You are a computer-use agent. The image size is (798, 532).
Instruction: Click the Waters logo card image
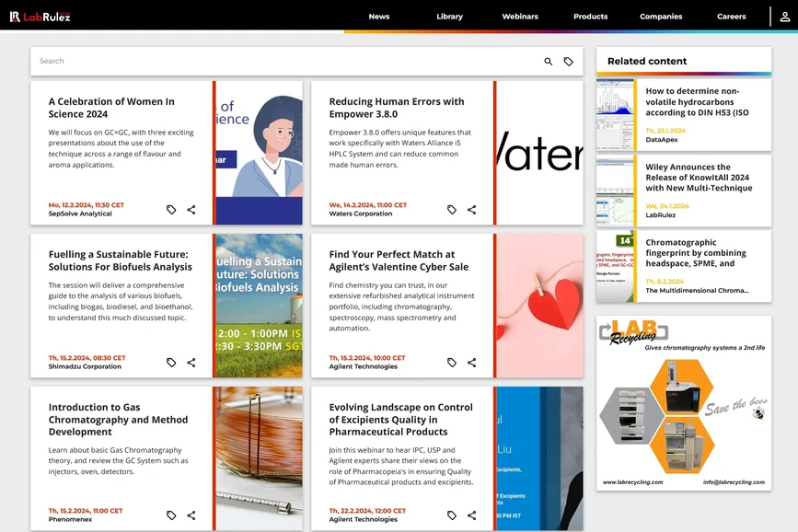539,153
